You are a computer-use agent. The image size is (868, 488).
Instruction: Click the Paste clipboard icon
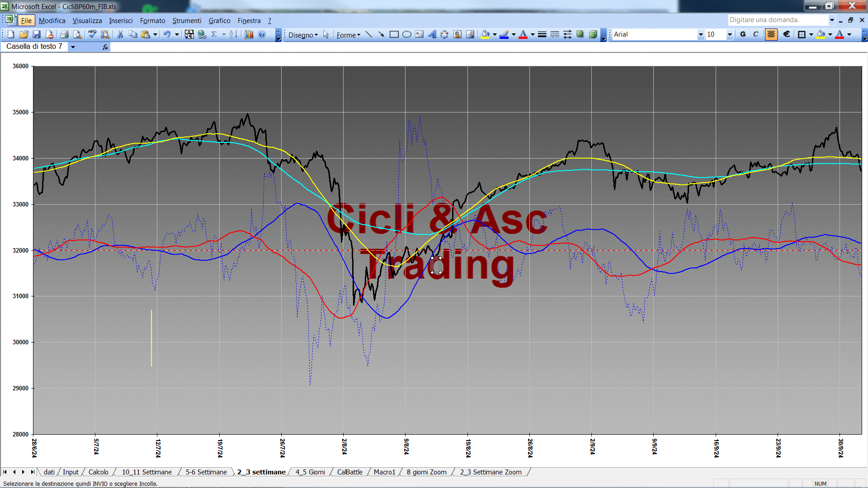pyautogui.click(x=146, y=34)
